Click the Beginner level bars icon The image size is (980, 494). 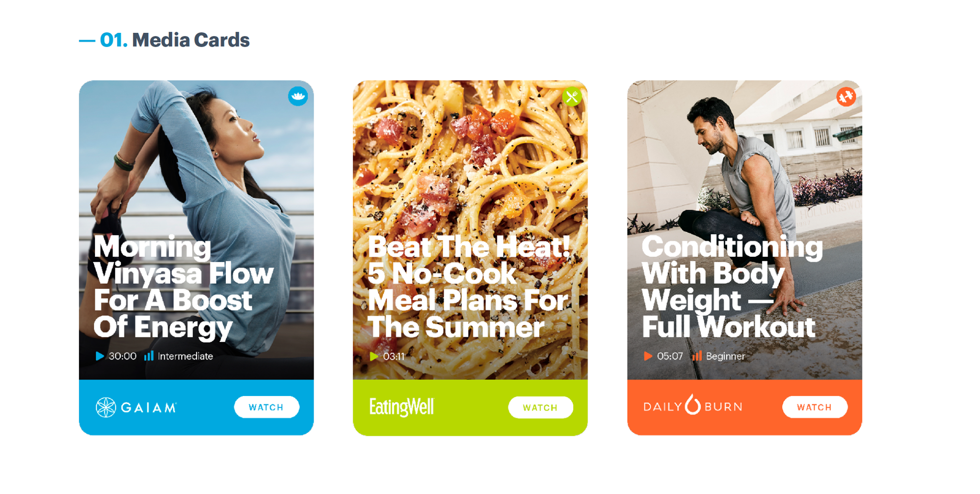pyautogui.click(x=697, y=356)
